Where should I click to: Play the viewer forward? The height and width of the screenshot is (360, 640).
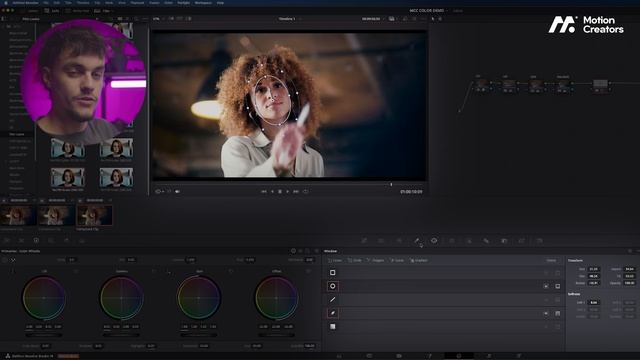click(x=288, y=191)
